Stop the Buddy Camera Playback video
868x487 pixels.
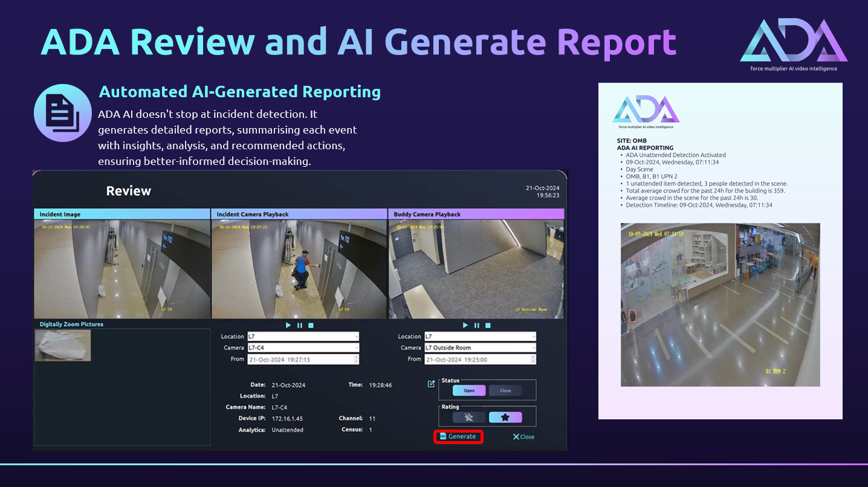[488, 325]
